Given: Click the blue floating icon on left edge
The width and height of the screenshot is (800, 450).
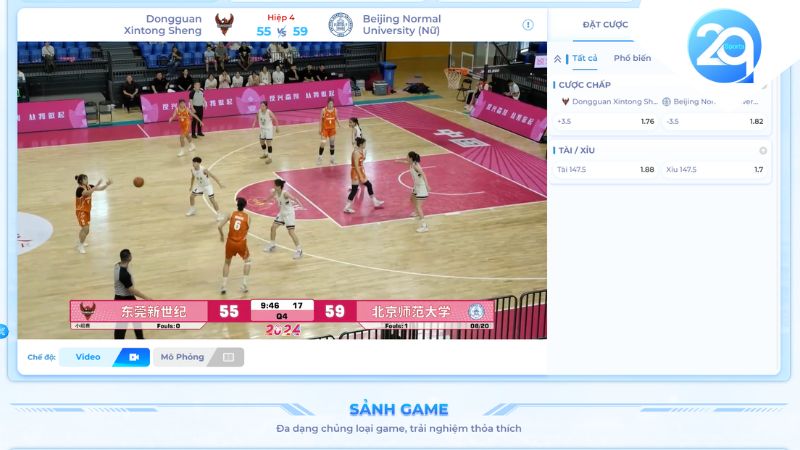Looking at the screenshot, I should pos(3,331).
